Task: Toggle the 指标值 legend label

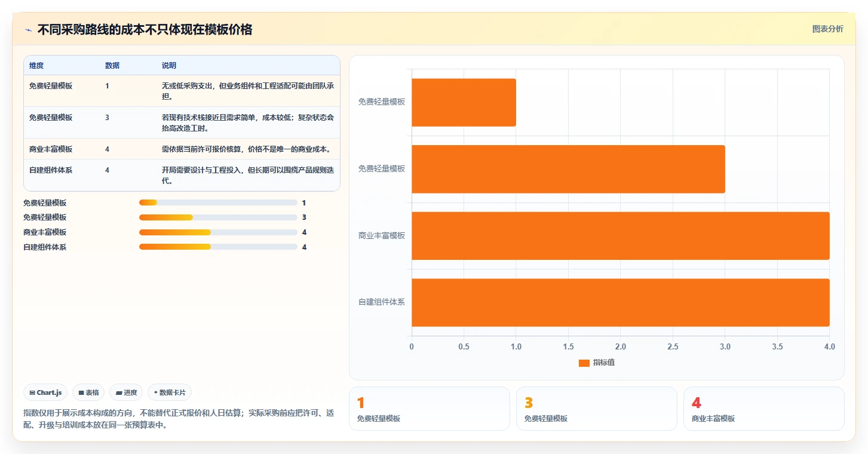Action: coord(604,363)
